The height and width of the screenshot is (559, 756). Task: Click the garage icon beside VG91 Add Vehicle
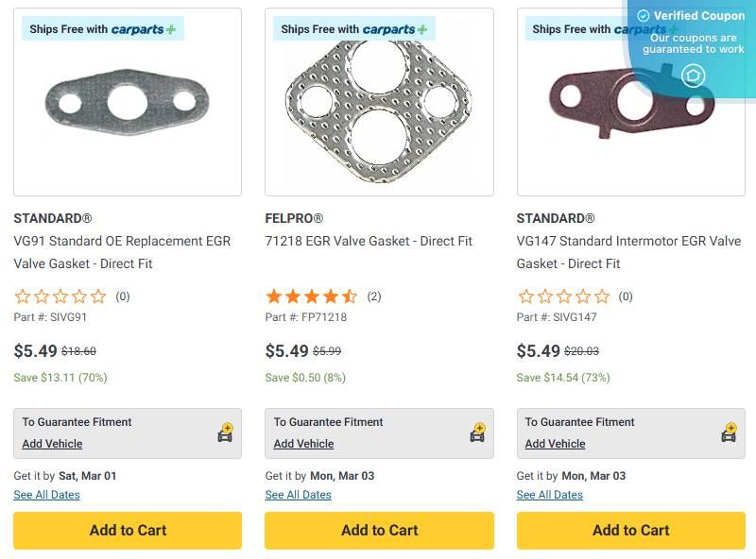tap(225, 433)
